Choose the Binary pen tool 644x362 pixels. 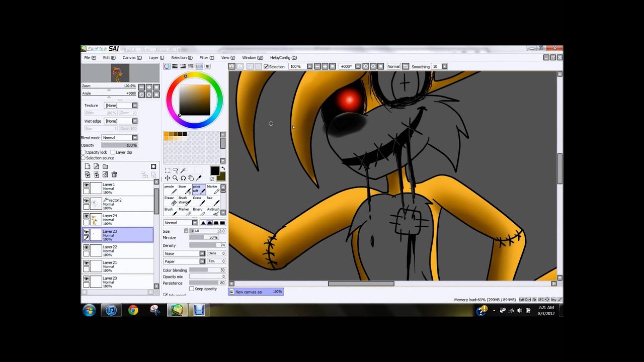(198, 211)
